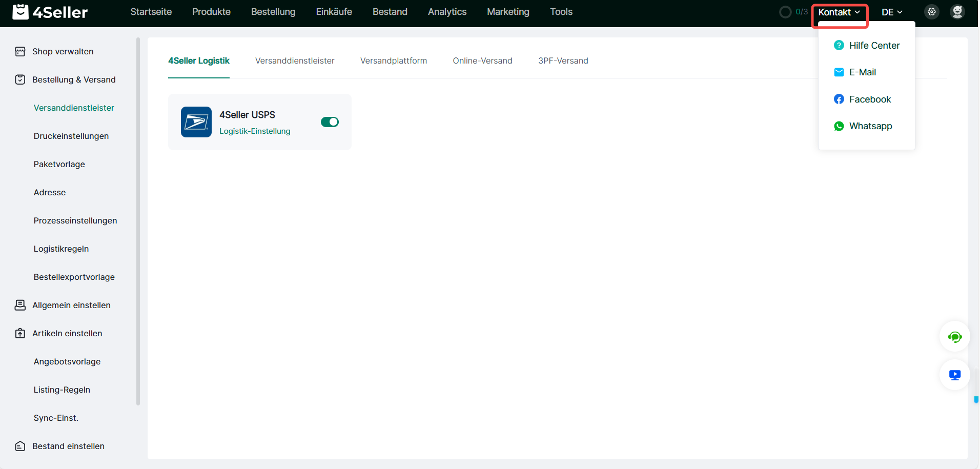Screen dimensions: 980x469
Task: Click the user avatar icon
Action: pyautogui.click(x=957, y=12)
